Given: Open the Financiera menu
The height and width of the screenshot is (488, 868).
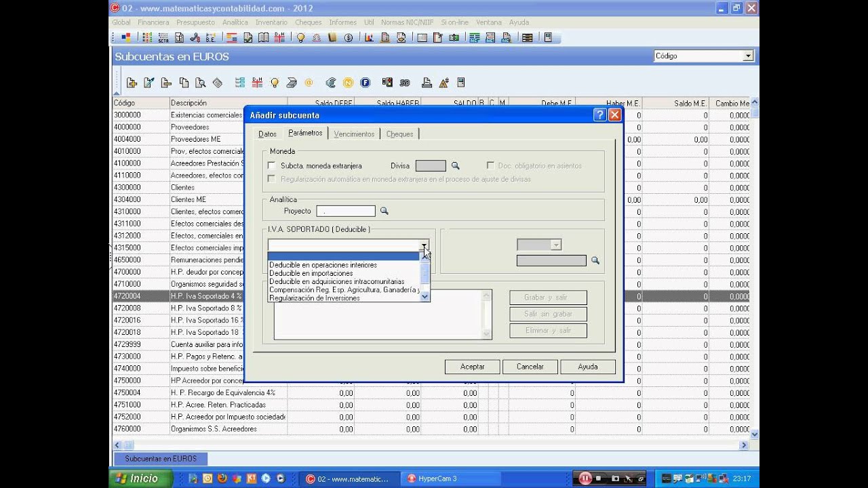Looking at the screenshot, I should coord(153,22).
